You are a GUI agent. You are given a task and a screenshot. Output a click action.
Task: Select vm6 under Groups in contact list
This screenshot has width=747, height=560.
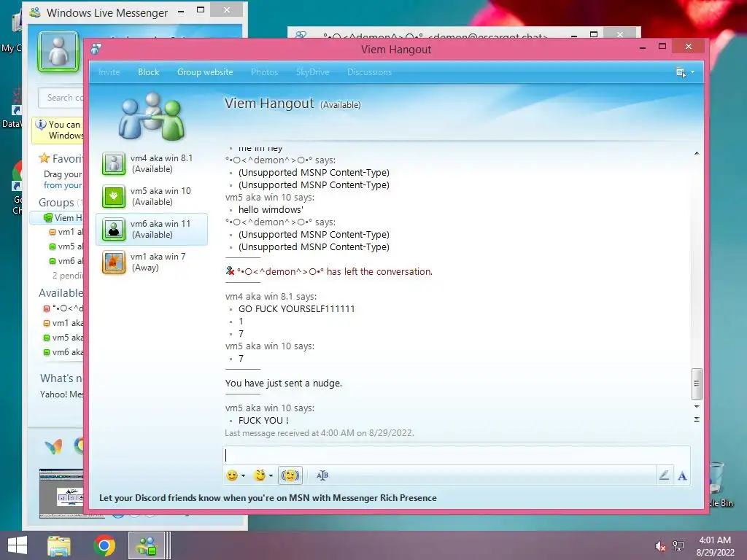[x=66, y=261]
